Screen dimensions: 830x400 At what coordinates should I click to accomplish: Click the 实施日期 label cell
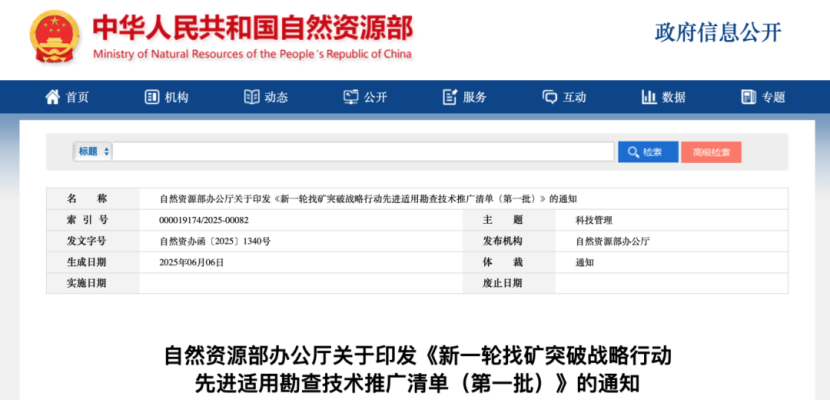pos(93,283)
